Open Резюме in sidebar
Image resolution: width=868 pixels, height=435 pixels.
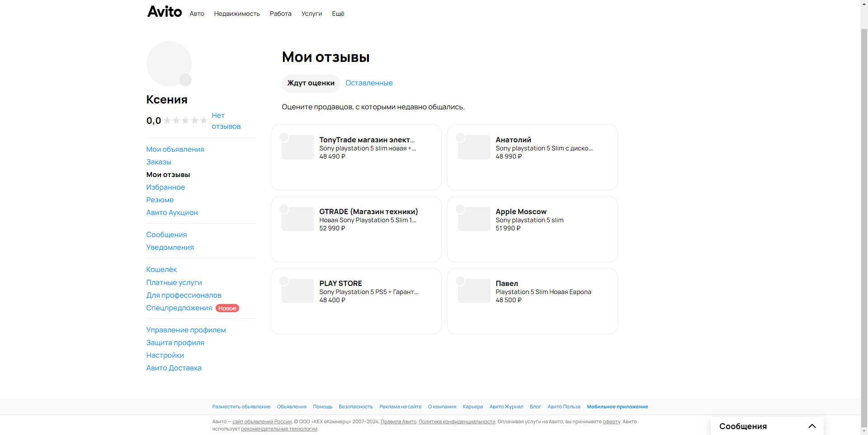(160, 200)
